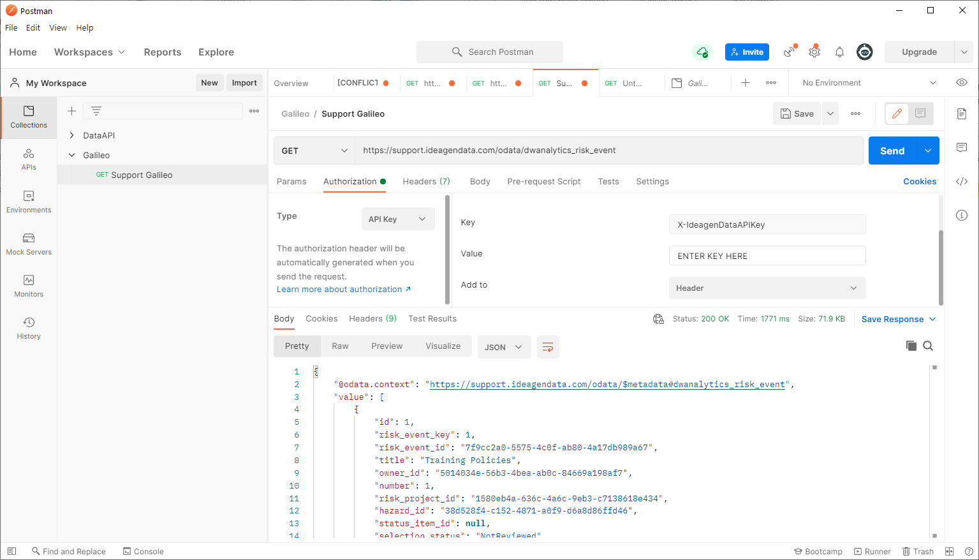
Task: Expand the DataAPI collection
Action: click(x=72, y=135)
